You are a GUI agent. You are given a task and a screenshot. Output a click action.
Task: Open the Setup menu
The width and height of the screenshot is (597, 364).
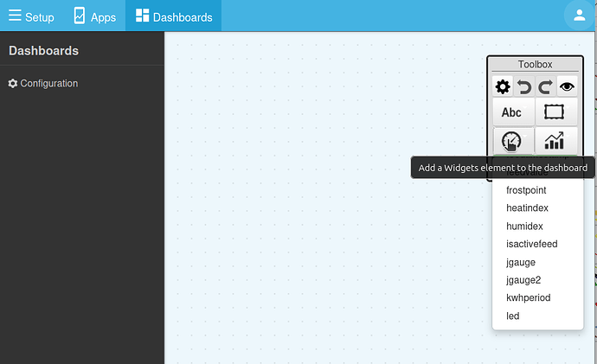(31, 16)
